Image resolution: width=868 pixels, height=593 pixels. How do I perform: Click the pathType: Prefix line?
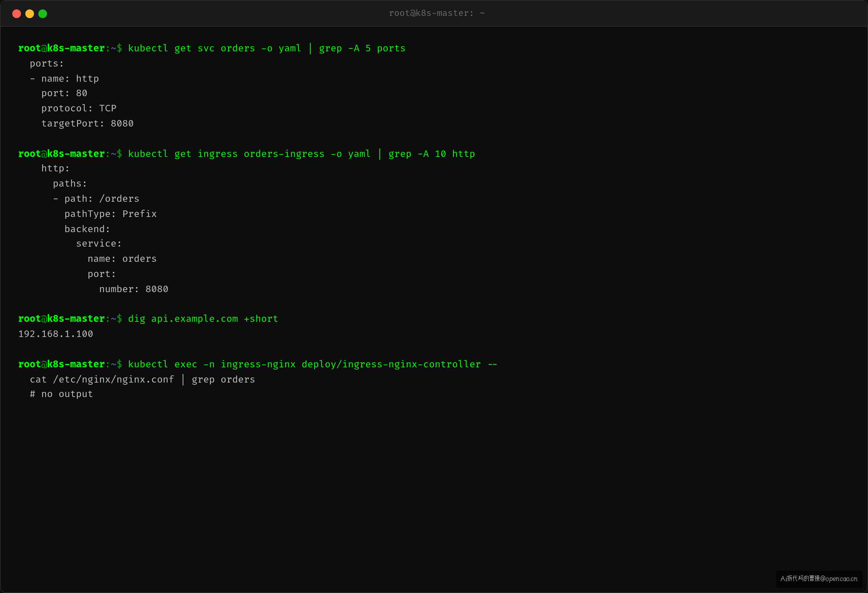pyautogui.click(x=111, y=214)
